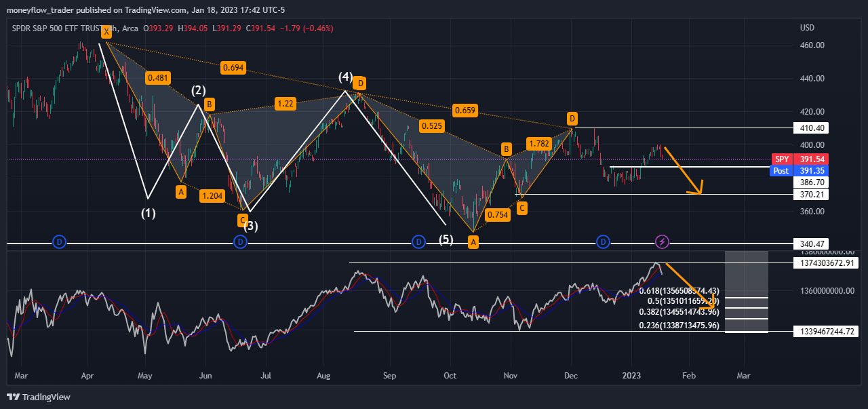Click the wave (3) label
Viewport: 868px width, 409px height.
click(x=251, y=226)
